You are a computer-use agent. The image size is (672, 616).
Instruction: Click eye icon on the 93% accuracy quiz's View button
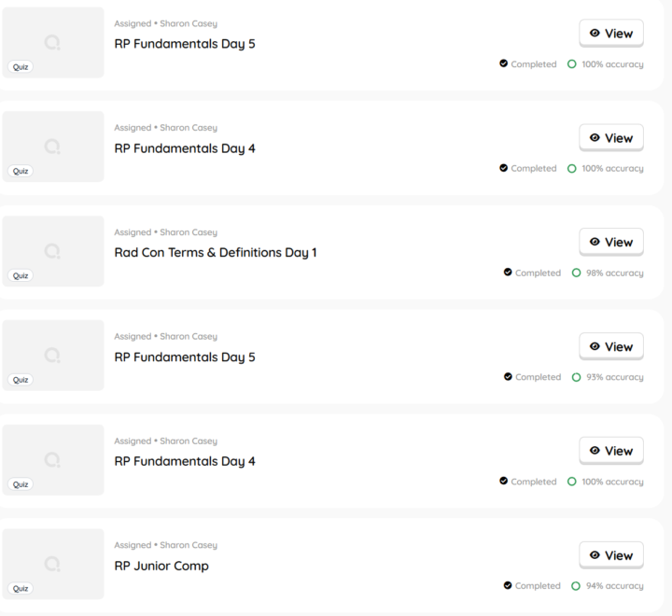595,346
